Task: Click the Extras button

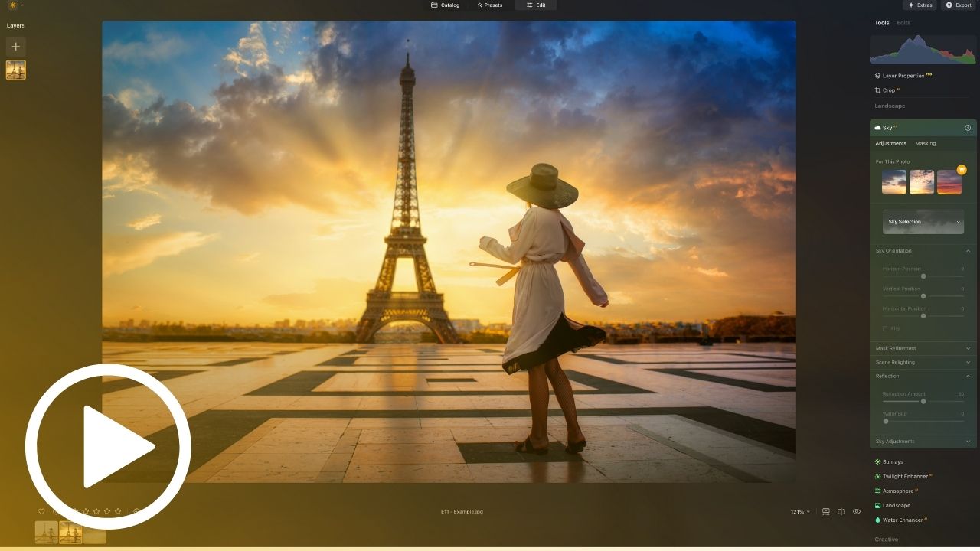Action: [920, 5]
